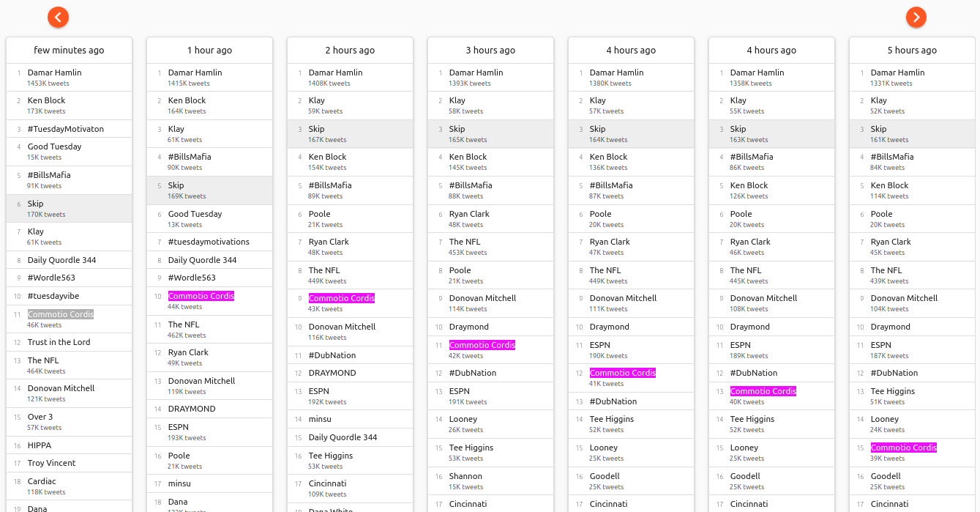Screen dimensions: 980x512
Task: Open Ken Block with 173K tweets
Action: (70, 105)
